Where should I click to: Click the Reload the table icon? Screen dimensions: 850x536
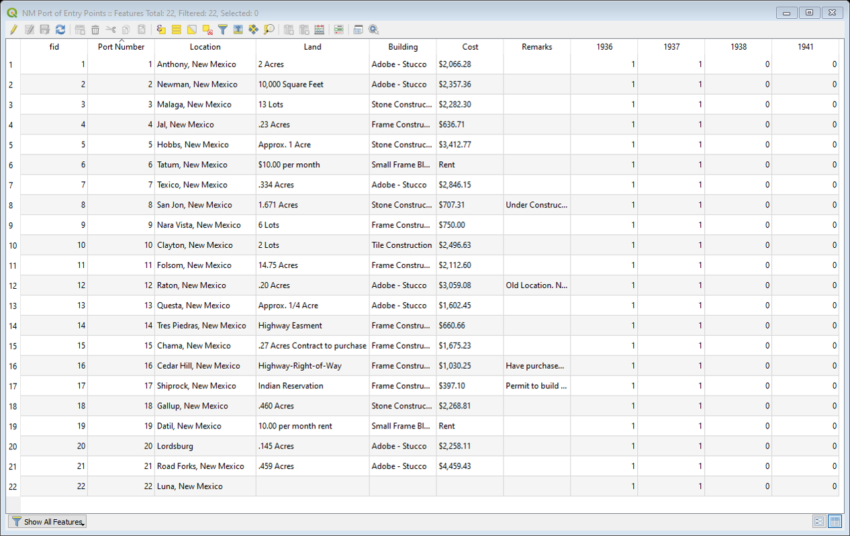(60, 30)
